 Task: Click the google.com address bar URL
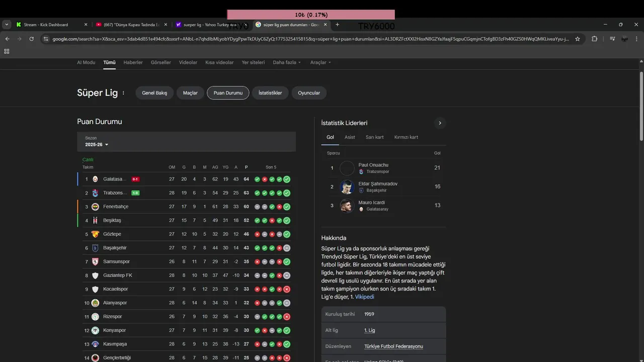coord(310,39)
